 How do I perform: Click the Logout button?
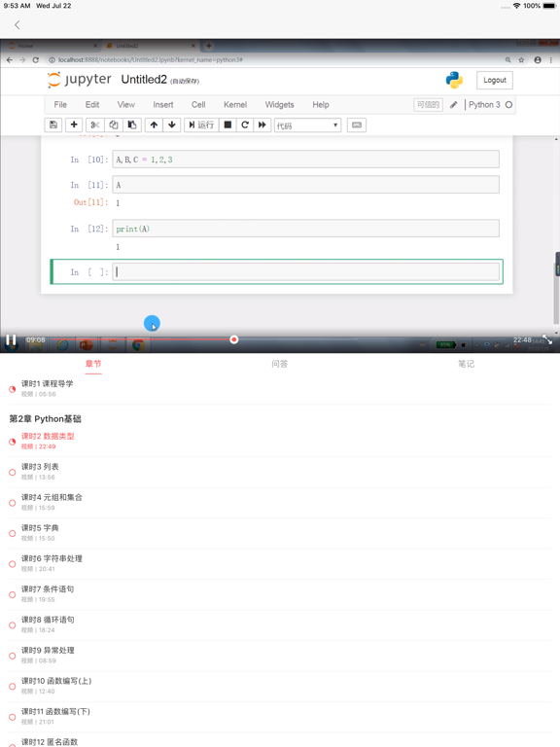coord(495,80)
